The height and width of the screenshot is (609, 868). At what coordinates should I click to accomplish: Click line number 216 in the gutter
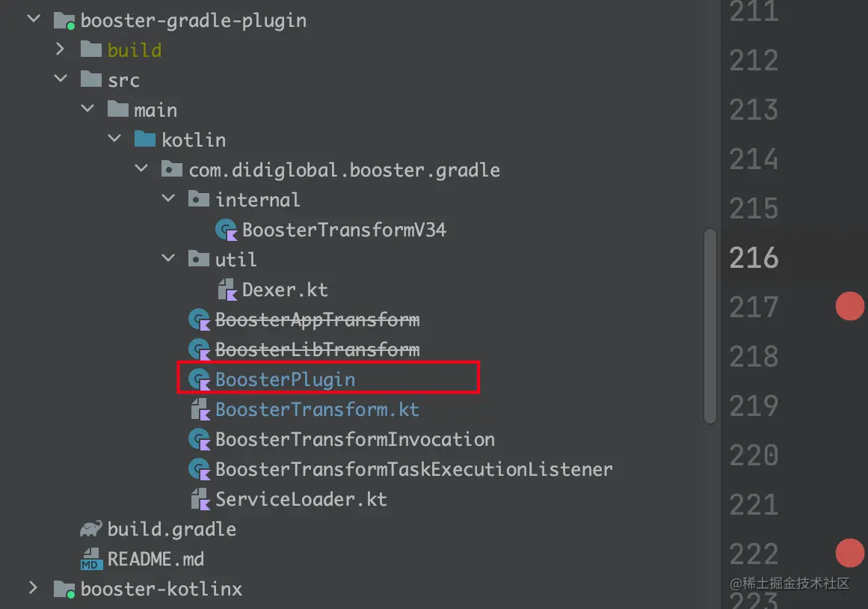tap(754, 257)
